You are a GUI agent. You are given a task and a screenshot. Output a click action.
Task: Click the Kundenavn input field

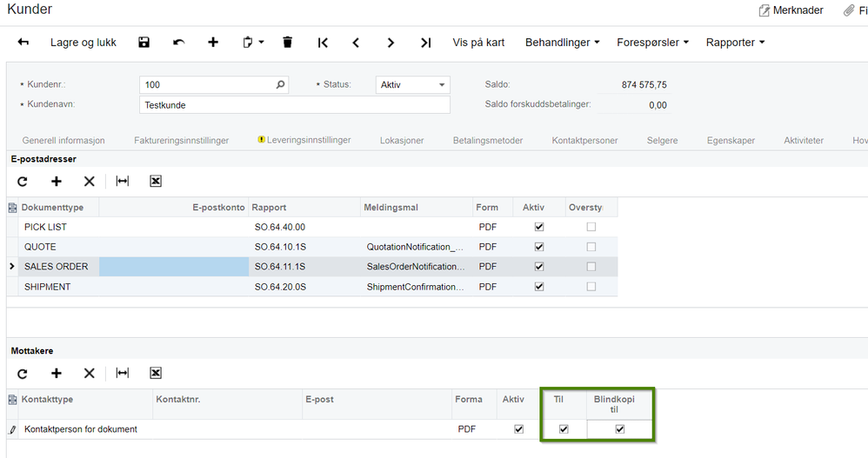(x=295, y=105)
